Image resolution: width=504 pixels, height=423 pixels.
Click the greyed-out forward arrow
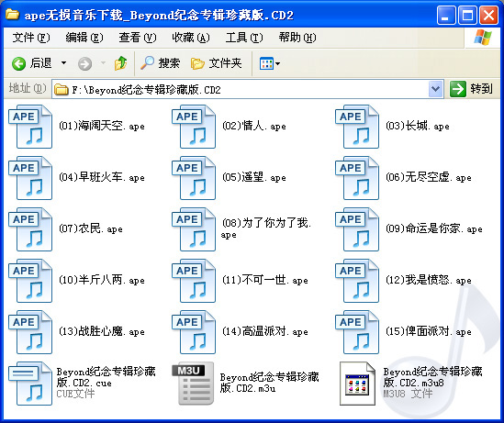[84, 63]
